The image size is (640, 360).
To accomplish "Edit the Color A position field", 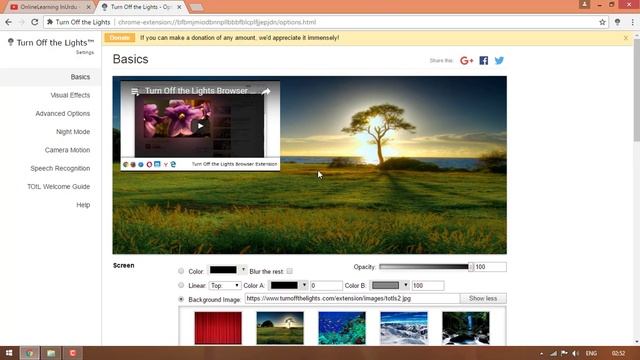I will [x=326, y=285].
